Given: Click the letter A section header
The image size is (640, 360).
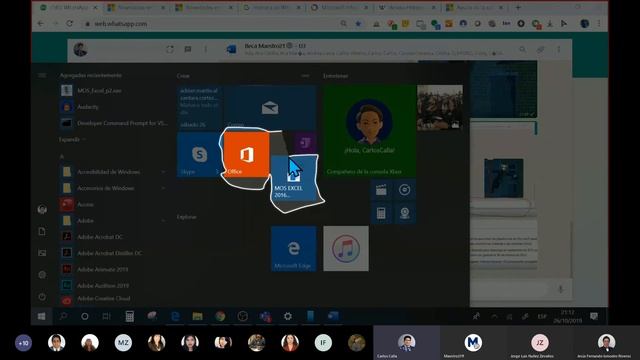Looking at the screenshot, I should click(62, 156).
